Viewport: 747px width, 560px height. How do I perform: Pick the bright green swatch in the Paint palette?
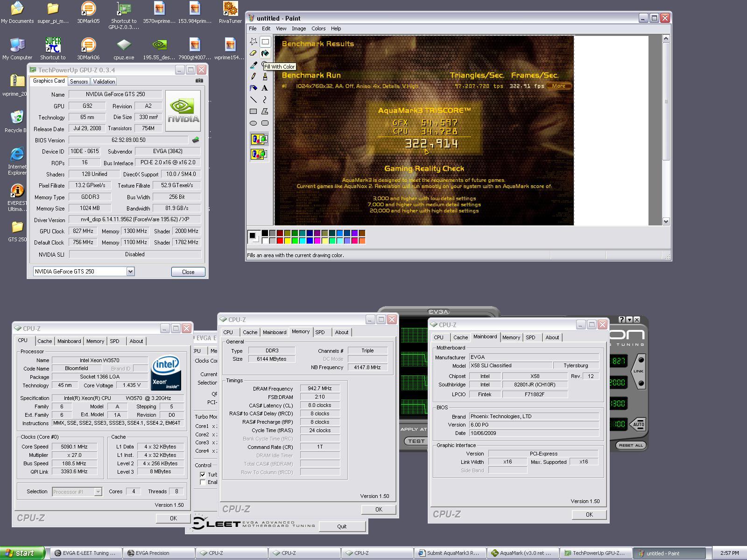295,240
